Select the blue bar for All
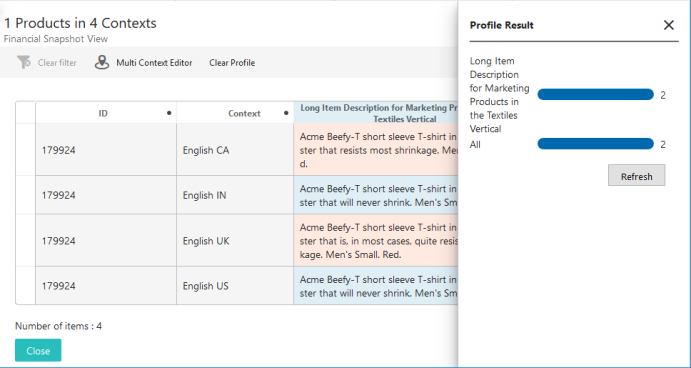691x368 pixels. click(x=595, y=144)
